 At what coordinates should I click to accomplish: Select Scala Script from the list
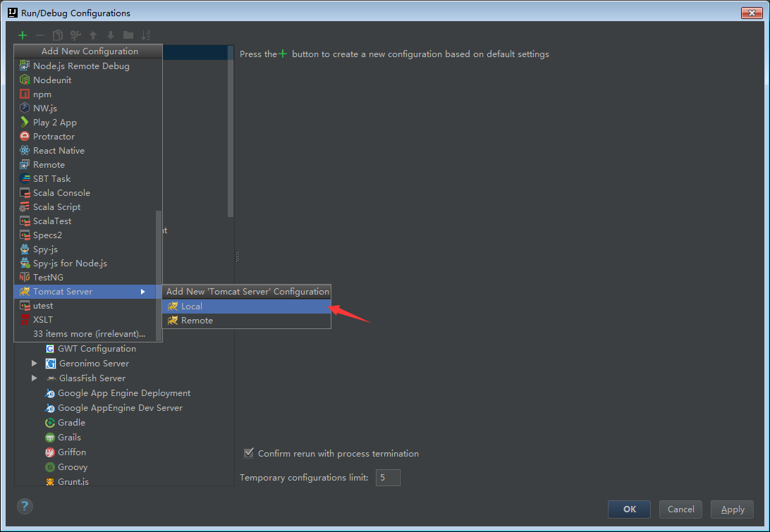(x=85, y=207)
